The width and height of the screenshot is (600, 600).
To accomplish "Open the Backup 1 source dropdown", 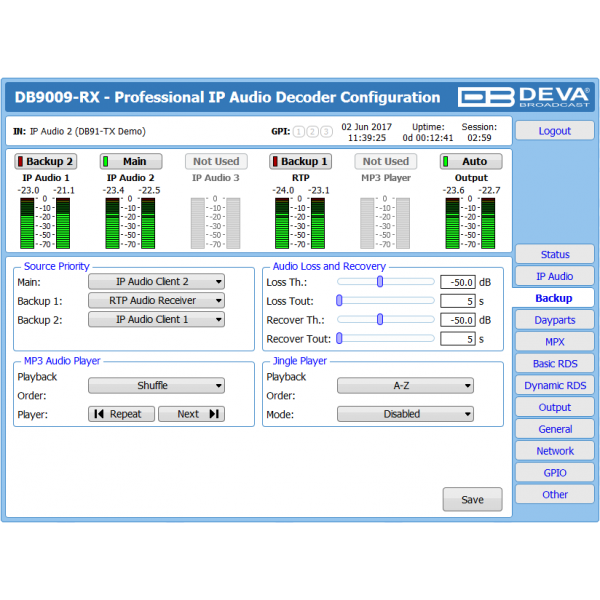I will point(157,301).
